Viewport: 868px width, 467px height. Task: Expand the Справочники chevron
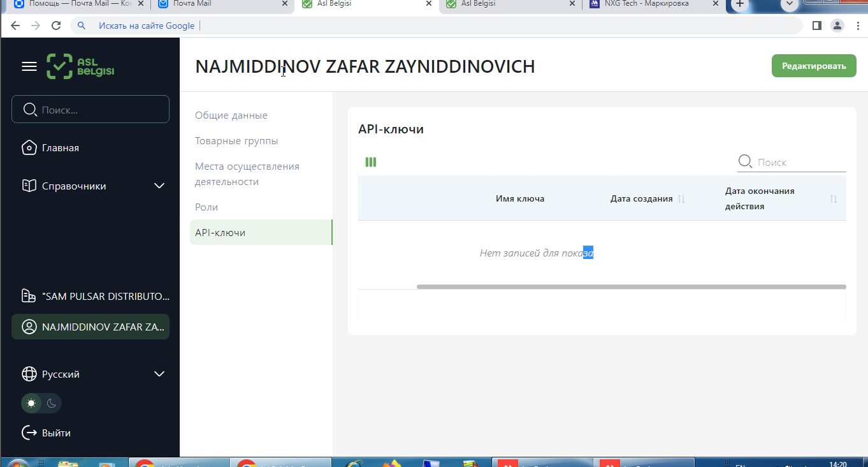159,186
